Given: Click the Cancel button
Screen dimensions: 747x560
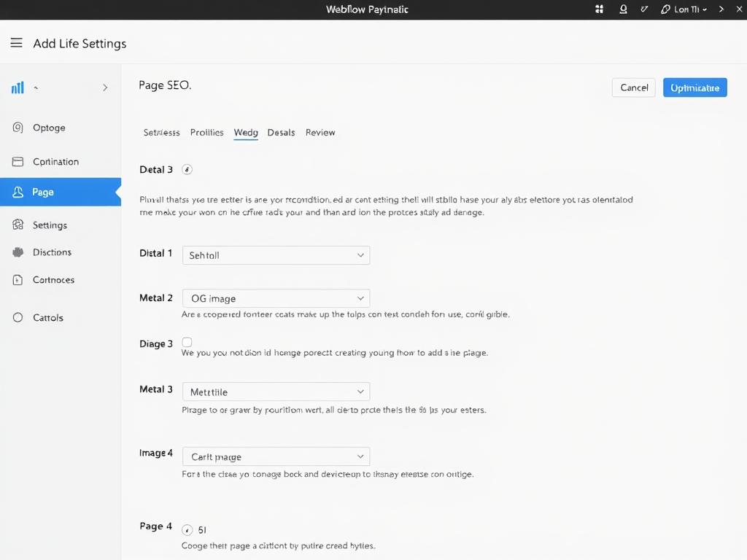Looking at the screenshot, I should pyautogui.click(x=634, y=87).
